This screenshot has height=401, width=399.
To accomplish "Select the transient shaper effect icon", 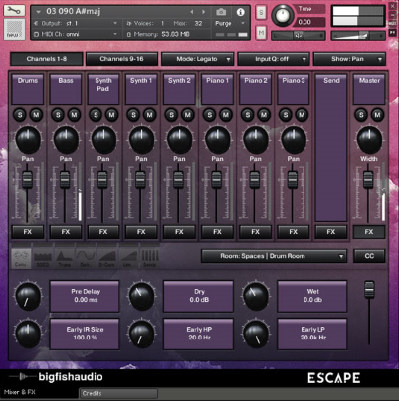I will [65, 258].
